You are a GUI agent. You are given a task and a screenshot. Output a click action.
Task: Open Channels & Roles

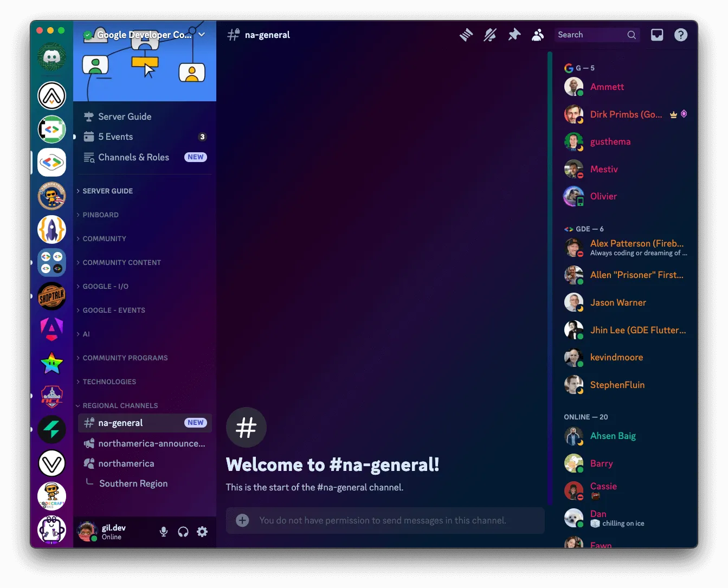[133, 157]
